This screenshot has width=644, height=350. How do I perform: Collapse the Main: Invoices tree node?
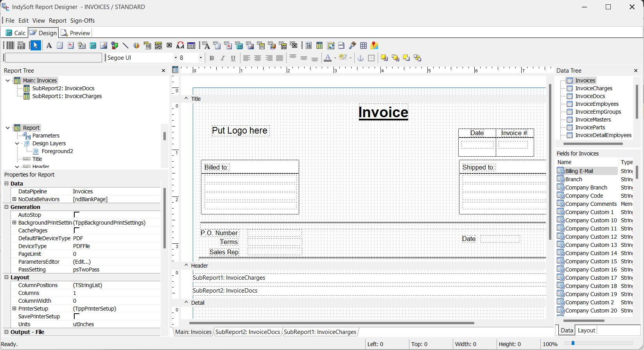point(8,80)
